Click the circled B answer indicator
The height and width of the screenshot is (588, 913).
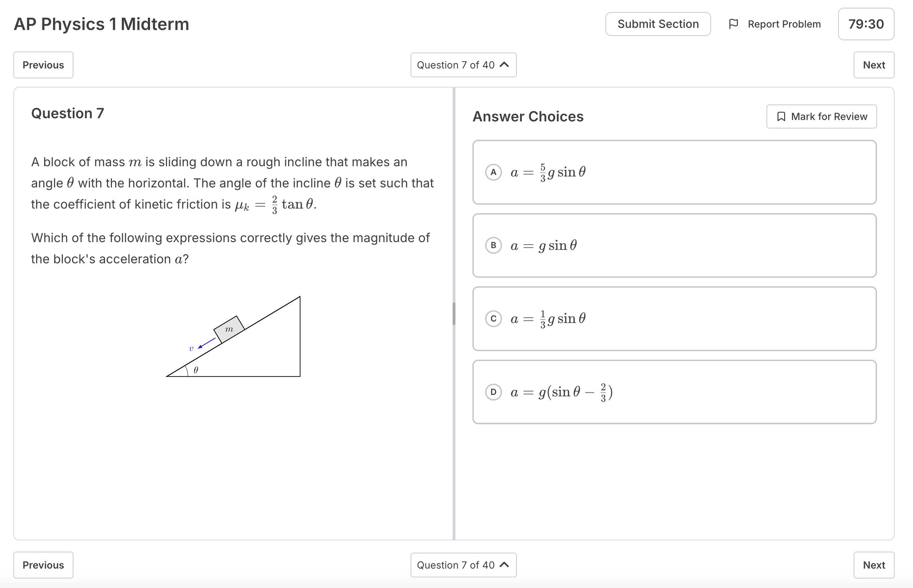[x=493, y=246]
